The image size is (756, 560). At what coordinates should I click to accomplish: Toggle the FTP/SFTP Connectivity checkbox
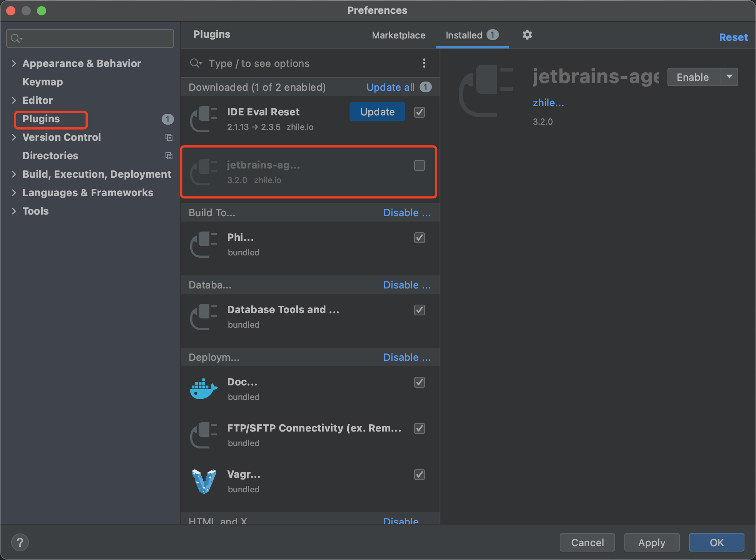[x=420, y=428]
